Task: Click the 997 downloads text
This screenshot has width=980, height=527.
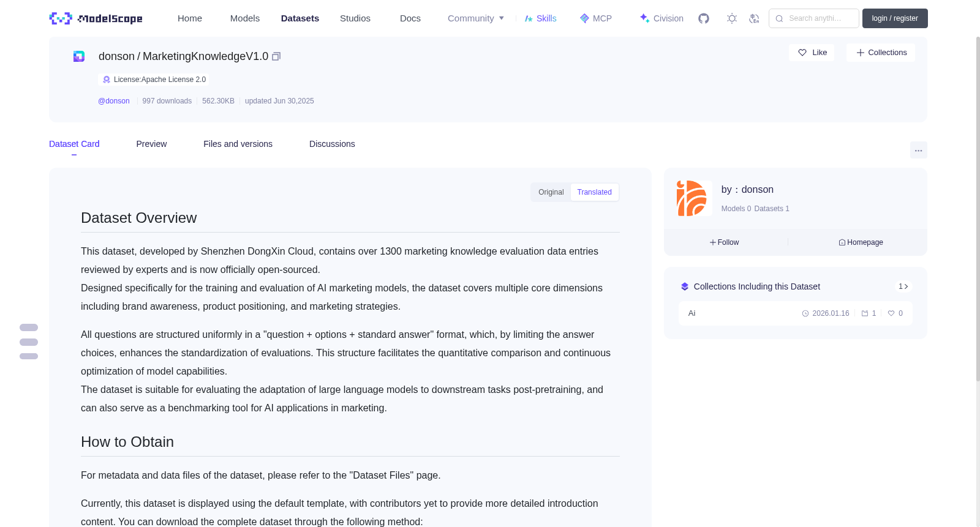Action: point(167,101)
